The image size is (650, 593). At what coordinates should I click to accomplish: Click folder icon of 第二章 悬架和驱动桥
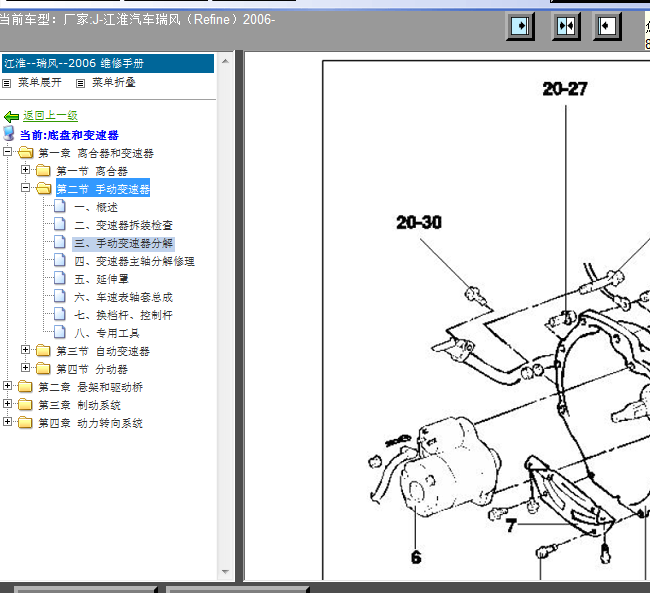coord(25,386)
